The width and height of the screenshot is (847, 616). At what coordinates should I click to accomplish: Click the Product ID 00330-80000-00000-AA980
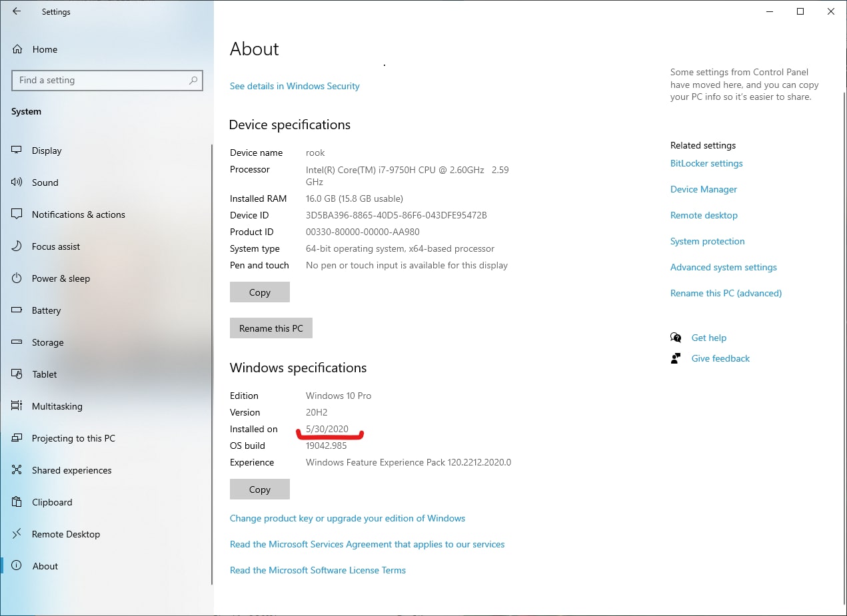coord(363,232)
